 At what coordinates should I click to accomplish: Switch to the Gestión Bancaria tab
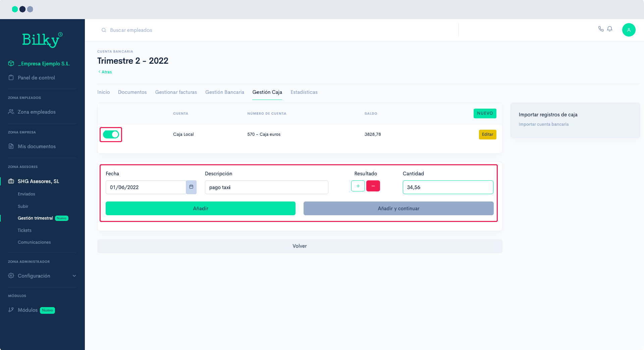pyautogui.click(x=224, y=92)
